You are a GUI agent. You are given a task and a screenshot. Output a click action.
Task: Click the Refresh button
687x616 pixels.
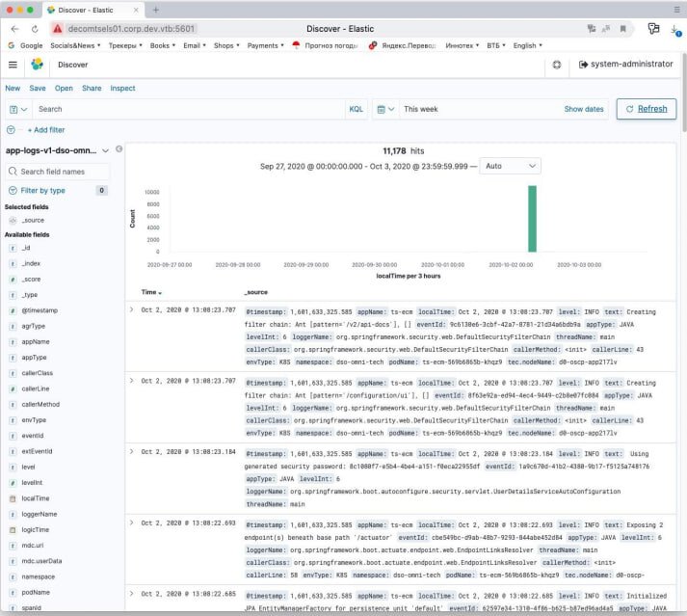tap(647, 109)
